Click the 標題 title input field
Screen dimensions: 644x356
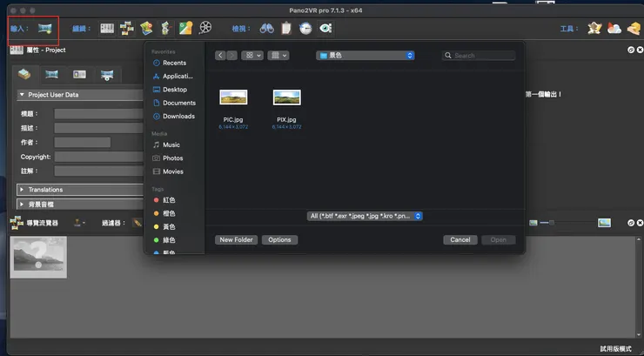click(98, 114)
